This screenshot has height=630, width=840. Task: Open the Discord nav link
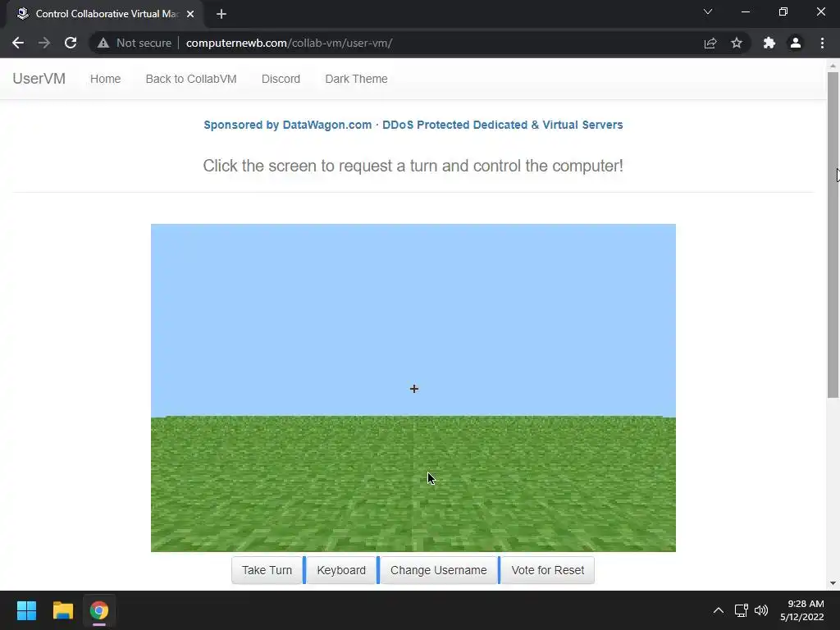(x=281, y=79)
